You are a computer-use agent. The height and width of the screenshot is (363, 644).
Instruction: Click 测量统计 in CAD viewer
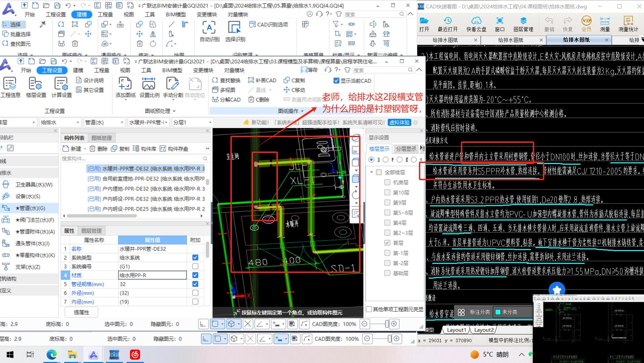click(x=628, y=24)
